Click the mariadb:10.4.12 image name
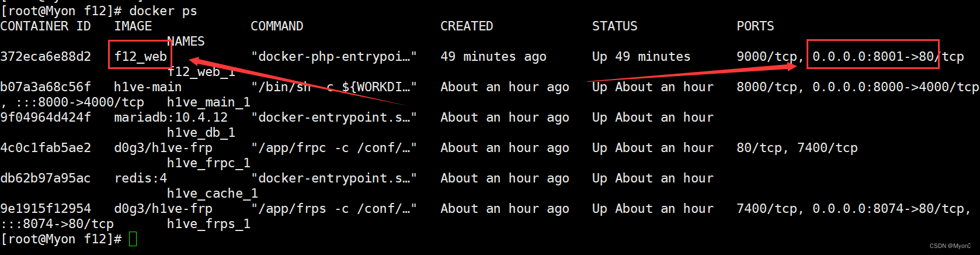Viewport: 980px width, 255px height. [x=171, y=117]
